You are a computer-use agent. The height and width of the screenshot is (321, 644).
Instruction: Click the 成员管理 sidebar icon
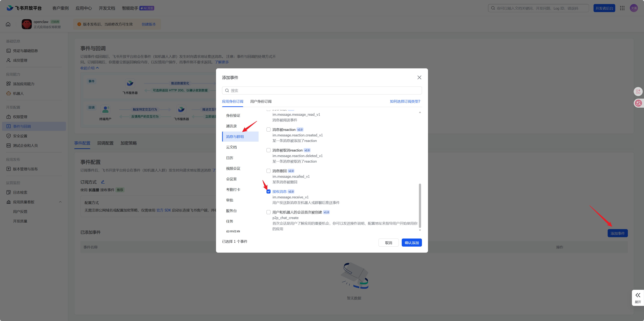[x=9, y=60]
